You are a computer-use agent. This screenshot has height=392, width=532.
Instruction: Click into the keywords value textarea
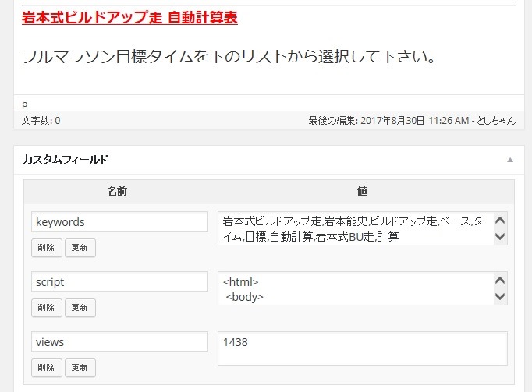(x=356, y=228)
